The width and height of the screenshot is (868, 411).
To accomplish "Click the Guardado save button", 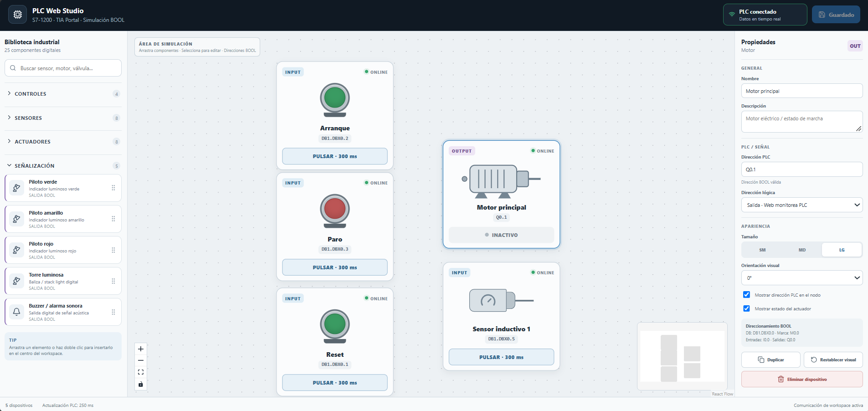I will coord(836,15).
